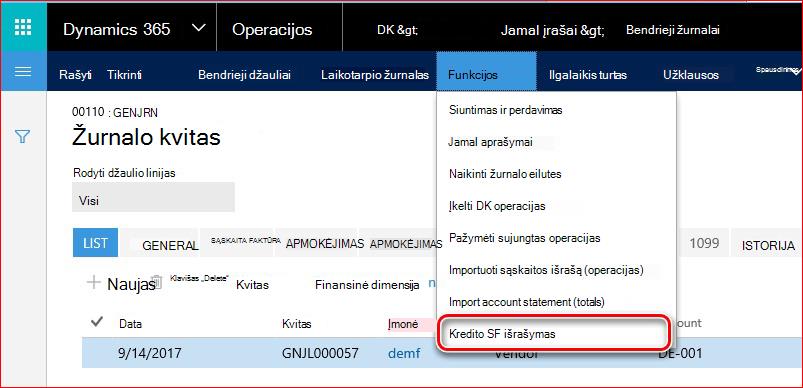
Task: Select the GNJL000057 voucher cell
Action: pyautogui.click(x=320, y=353)
